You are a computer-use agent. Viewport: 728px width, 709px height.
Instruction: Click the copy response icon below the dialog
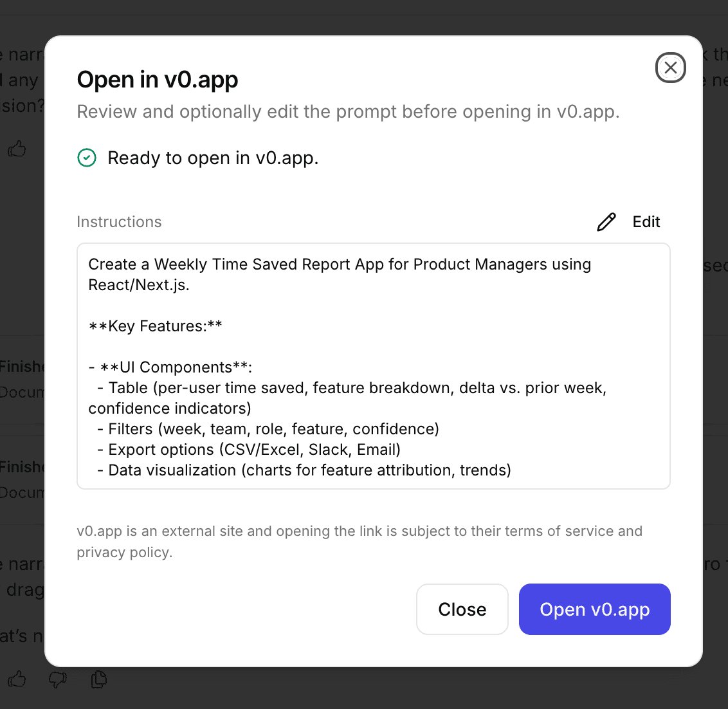point(98,679)
